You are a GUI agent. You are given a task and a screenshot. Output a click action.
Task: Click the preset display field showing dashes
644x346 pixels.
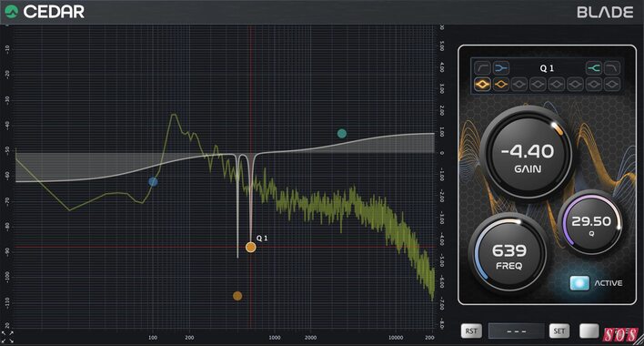tap(516, 331)
